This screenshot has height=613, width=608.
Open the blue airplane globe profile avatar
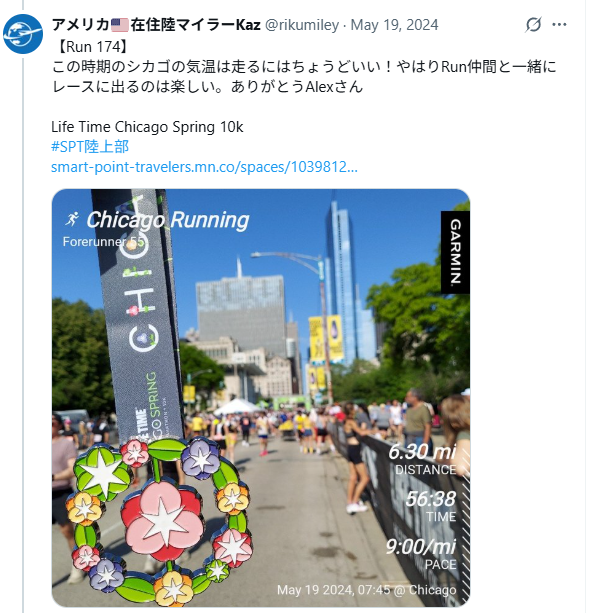pos(23,34)
